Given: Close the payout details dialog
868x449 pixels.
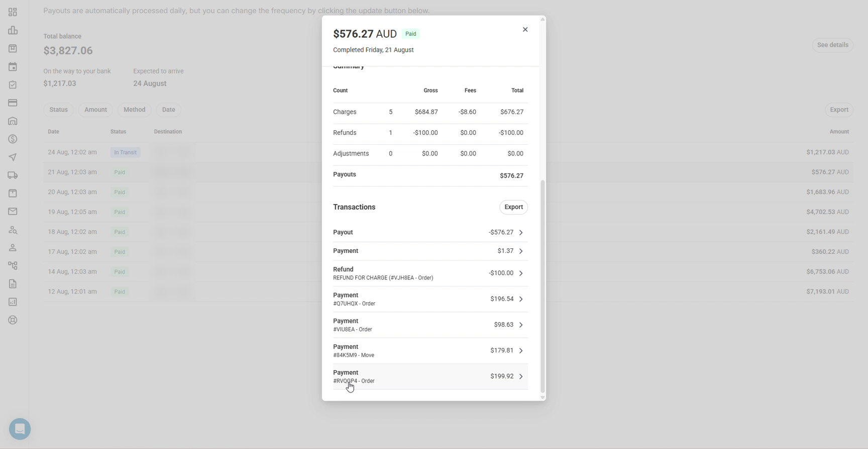Looking at the screenshot, I should coord(525,30).
